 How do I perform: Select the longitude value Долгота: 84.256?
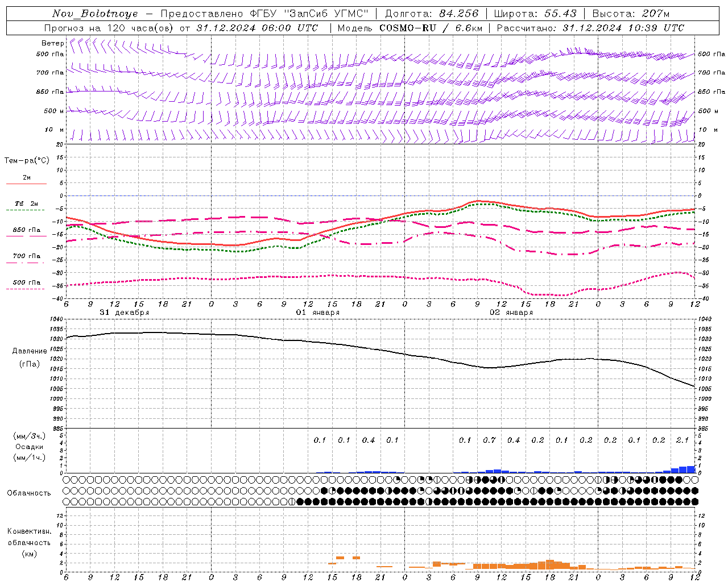[432, 14]
